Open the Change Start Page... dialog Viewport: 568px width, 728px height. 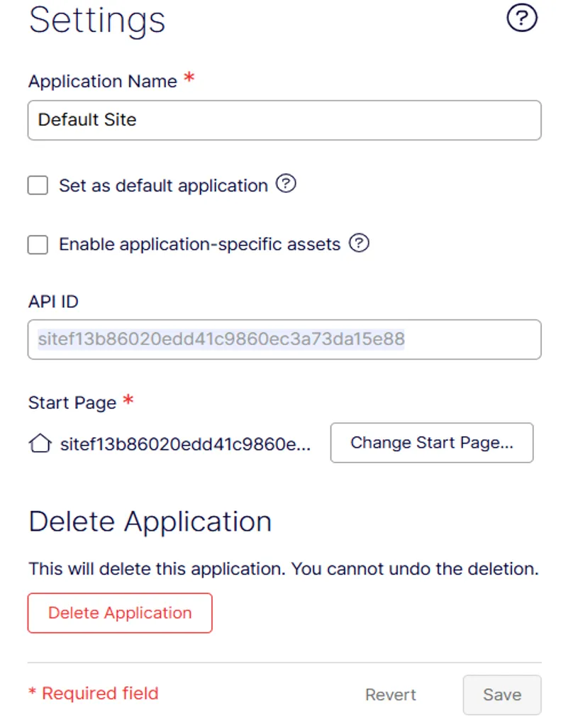click(432, 443)
